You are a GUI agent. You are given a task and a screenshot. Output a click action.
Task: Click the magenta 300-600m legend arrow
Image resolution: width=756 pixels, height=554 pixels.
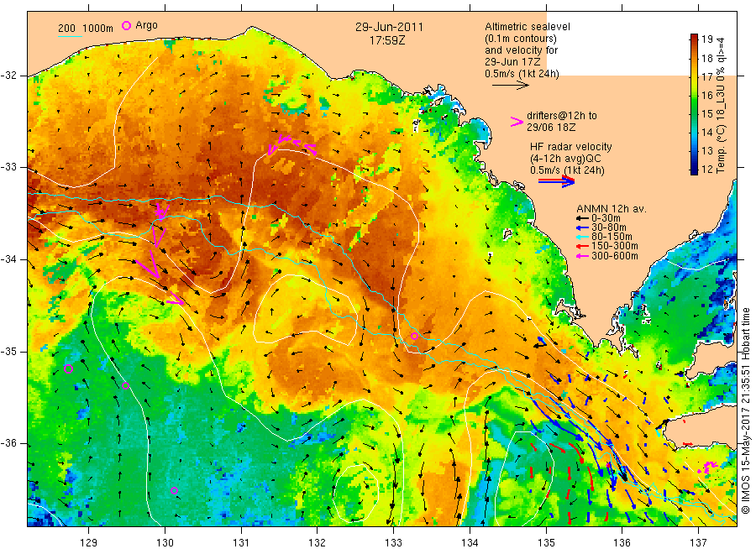[x=583, y=256]
